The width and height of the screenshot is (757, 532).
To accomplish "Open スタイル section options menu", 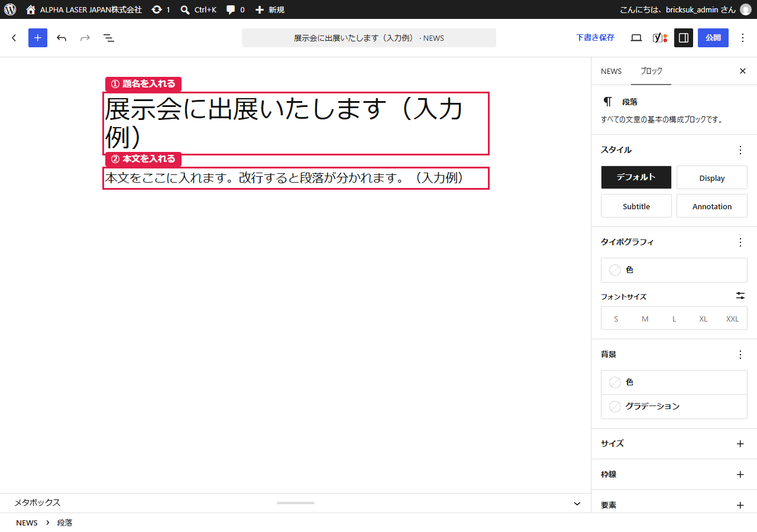I will (x=740, y=150).
